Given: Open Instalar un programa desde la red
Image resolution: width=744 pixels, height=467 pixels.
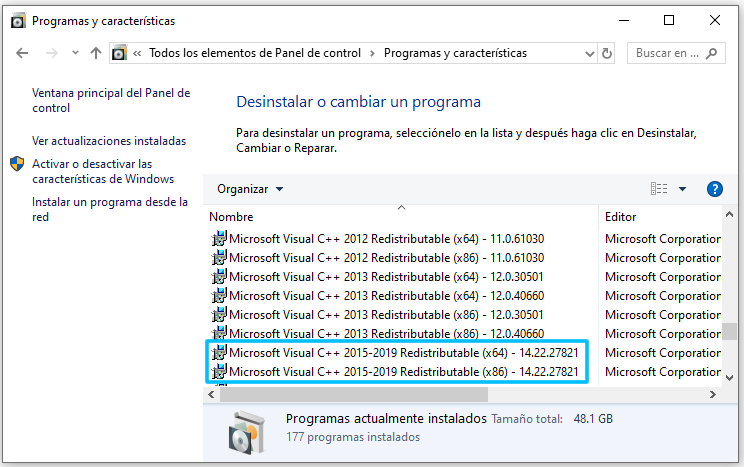Looking at the screenshot, I should coord(110,209).
